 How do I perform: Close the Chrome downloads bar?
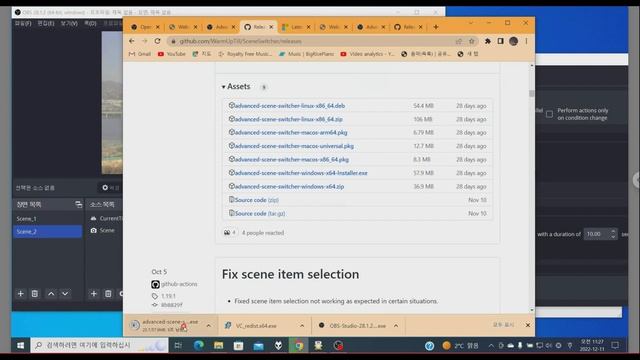pos(528,325)
